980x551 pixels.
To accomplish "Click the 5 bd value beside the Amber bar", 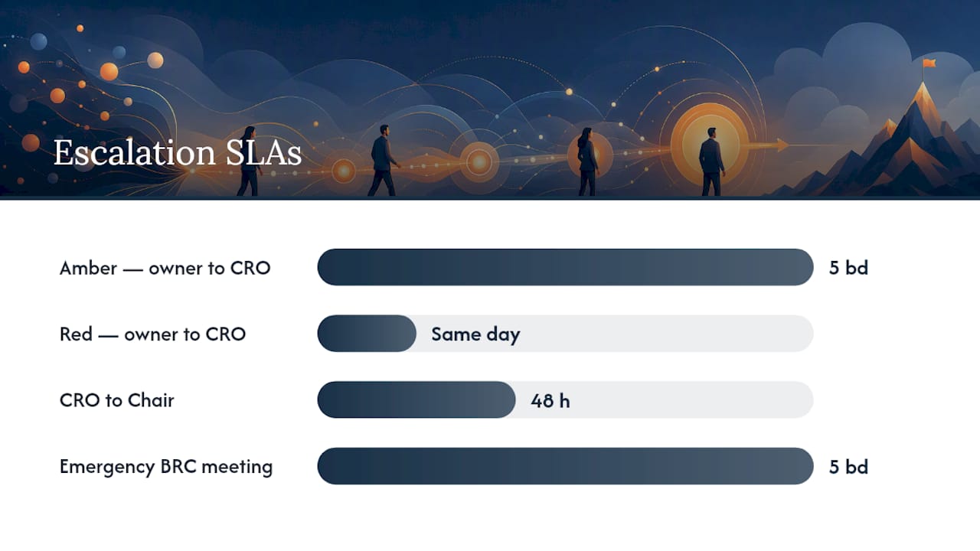I will coord(848,268).
